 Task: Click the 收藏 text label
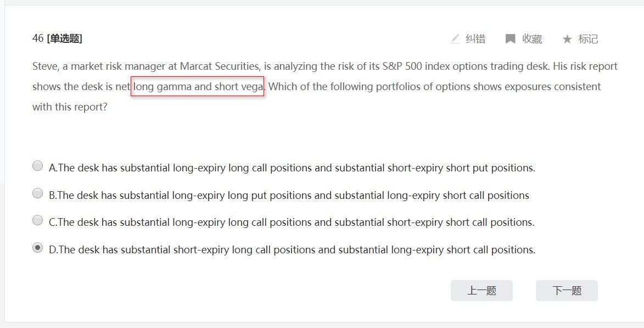pyautogui.click(x=532, y=39)
